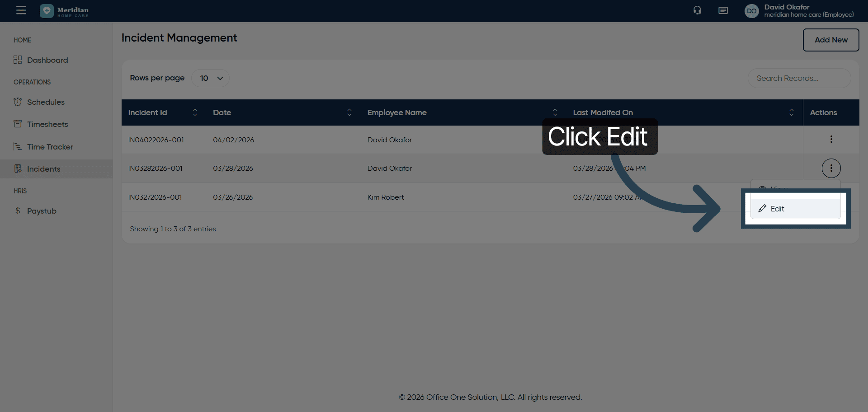Viewport: 868px width, 412px height.
Task: Open Paystub under HRIS
Action: pyautogui.click(x=42, y=211)
